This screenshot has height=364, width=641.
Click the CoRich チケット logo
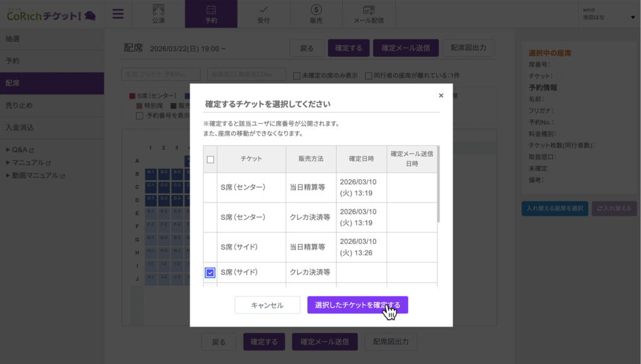51,15
